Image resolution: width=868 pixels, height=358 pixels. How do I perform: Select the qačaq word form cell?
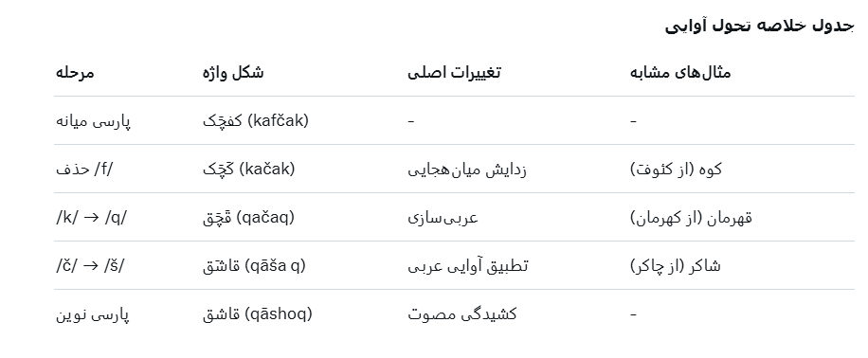(248, 218)
